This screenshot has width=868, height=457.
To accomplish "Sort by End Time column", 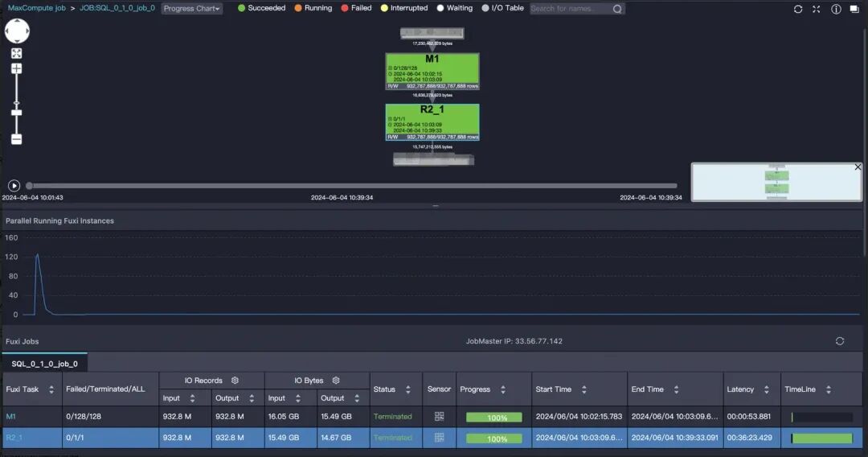I will [x=676, y=389].
